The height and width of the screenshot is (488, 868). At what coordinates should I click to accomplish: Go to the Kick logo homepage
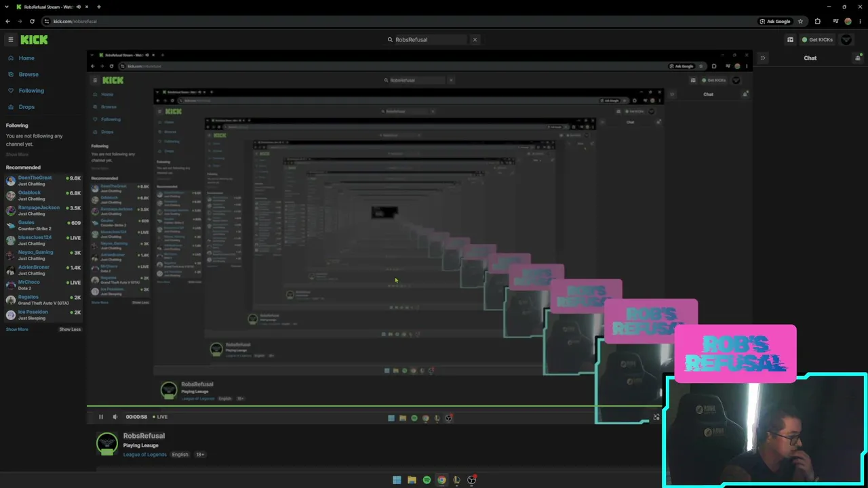(34, 40)
